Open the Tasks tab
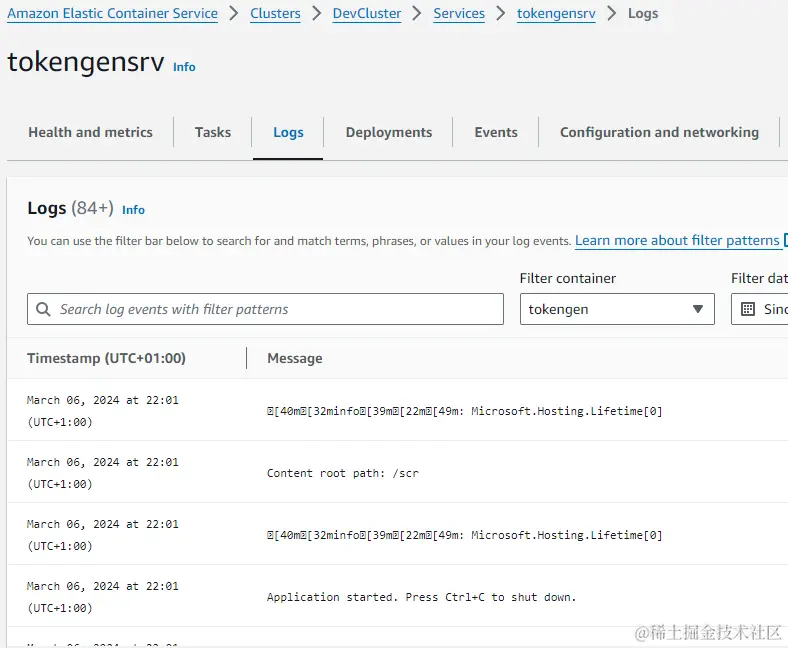 coord(213,132)
